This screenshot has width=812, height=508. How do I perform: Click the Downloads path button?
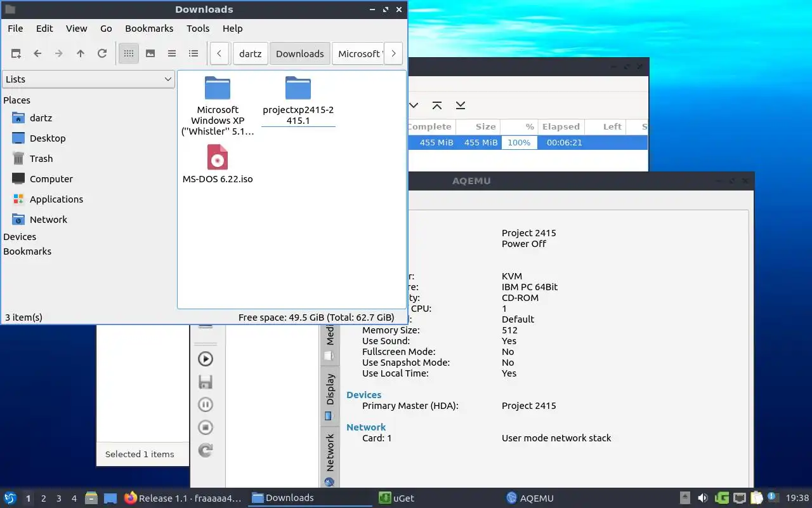coord(300,54)
